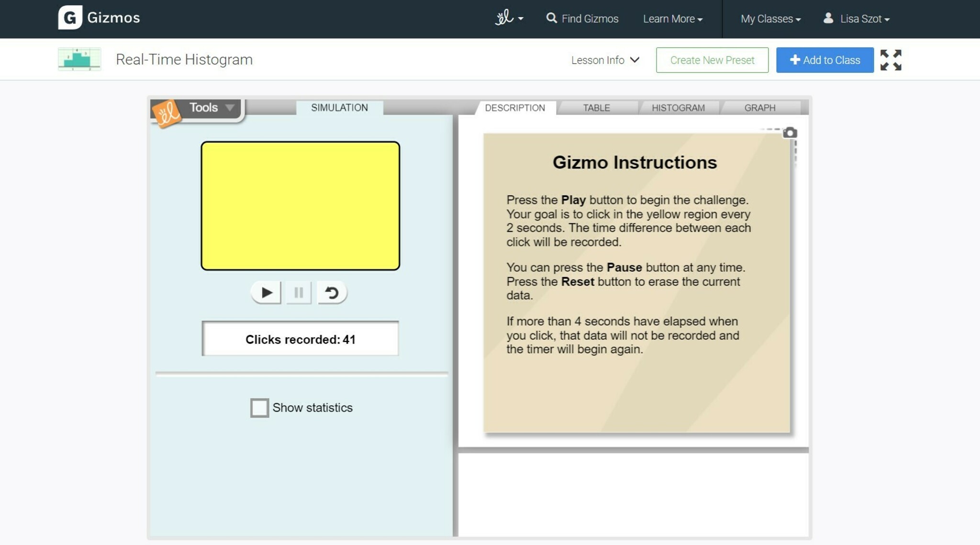
Task: Expand the Learn More menu
Action: pos(672,19)
